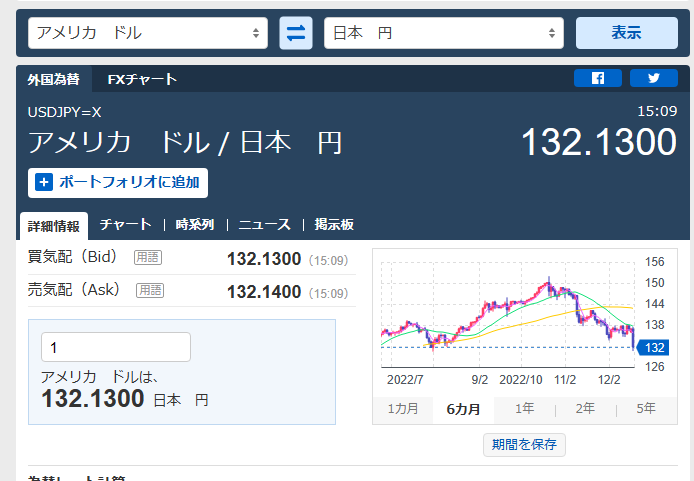Click 用語 link beside 買気配 (Bid)

pos(148,258)
